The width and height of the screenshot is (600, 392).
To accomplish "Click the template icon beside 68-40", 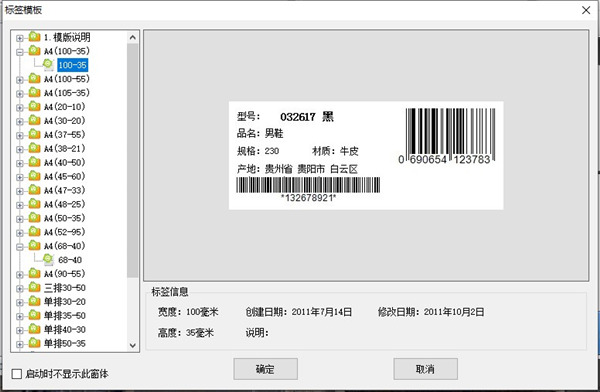I will [x=48, y=259].
